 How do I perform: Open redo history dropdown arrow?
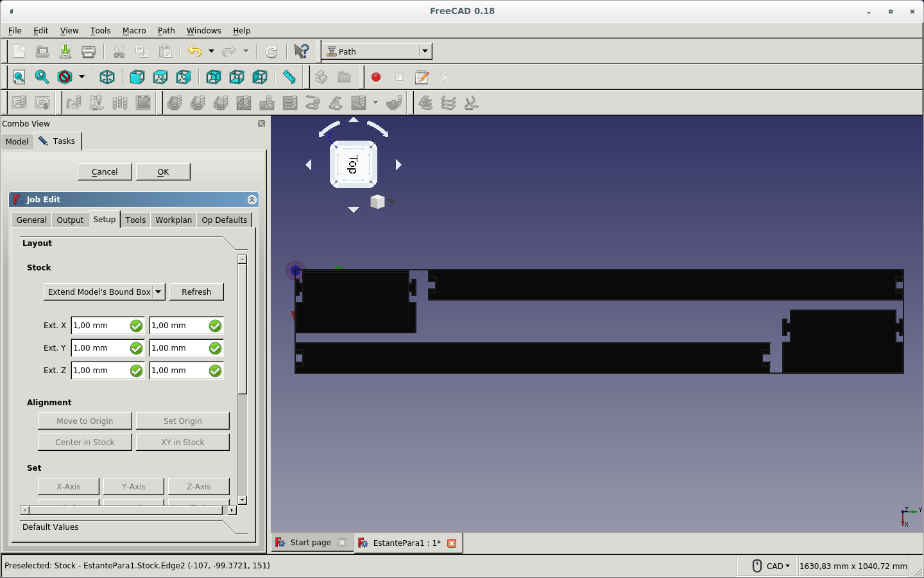click(x=246, y=51)
